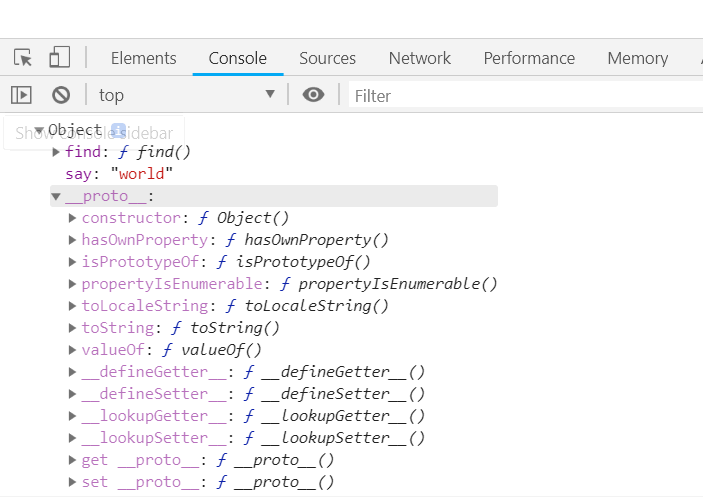This screenshot has width=703, height=500.
Task: Click the ƒ find() function value
Action: click(x=155, y=152)
